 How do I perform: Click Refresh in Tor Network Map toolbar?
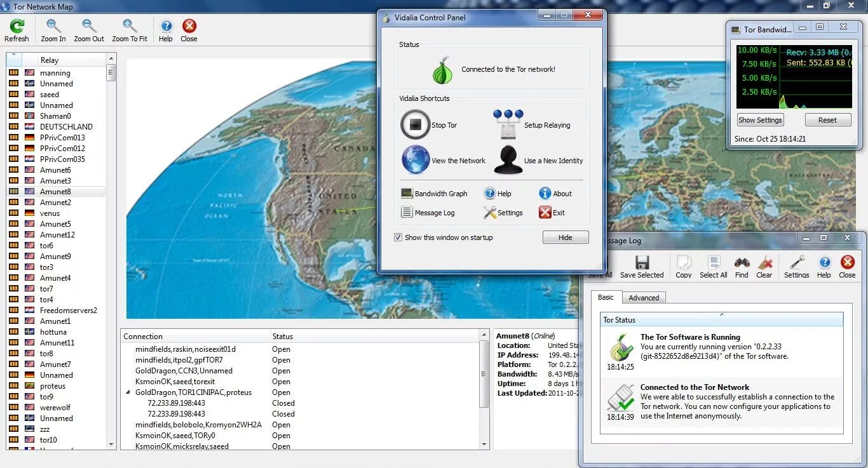click(x=17, y=30)
